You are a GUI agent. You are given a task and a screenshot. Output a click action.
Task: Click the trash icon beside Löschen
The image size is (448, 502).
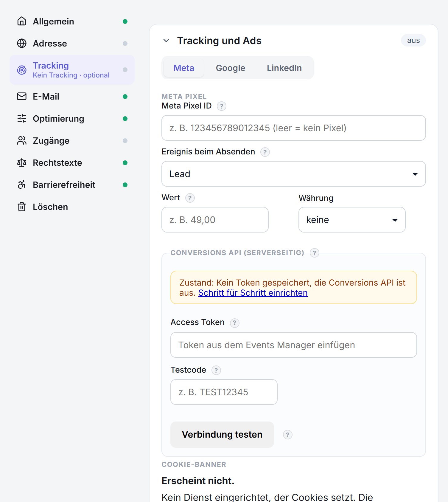[x=22, y=207]
